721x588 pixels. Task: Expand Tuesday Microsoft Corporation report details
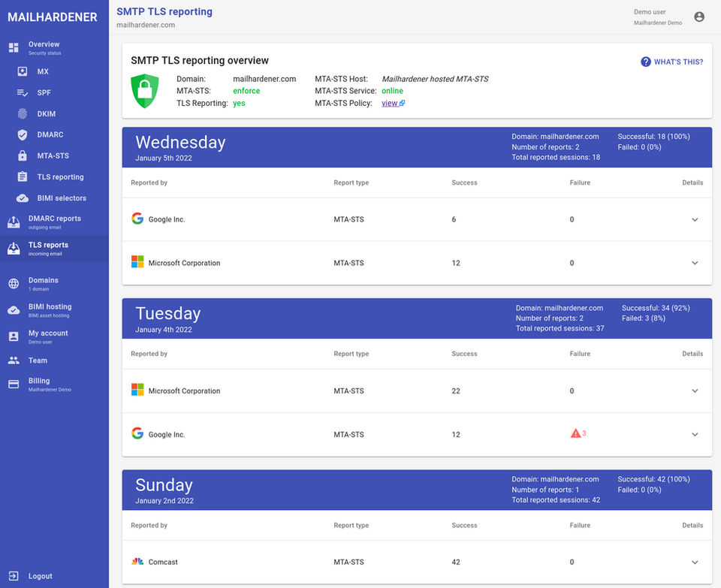click(x=695, y=390)
